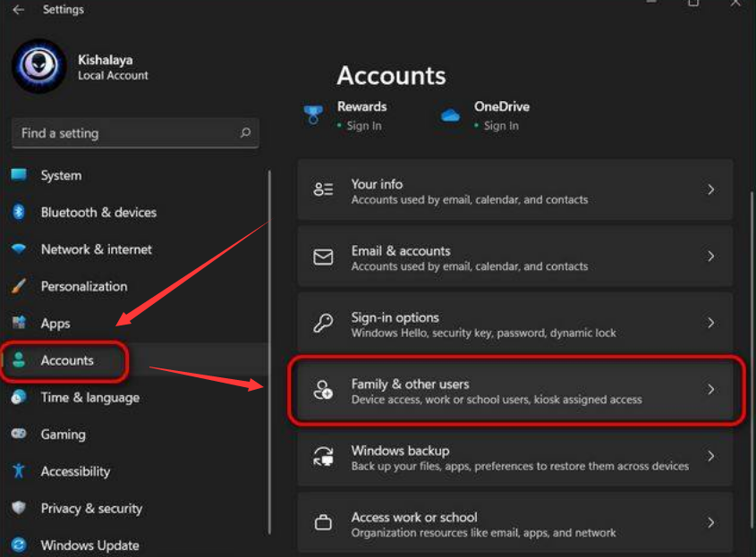Click the Gaming controller icon
756x557 pixels.
click(x=22, y=434)
